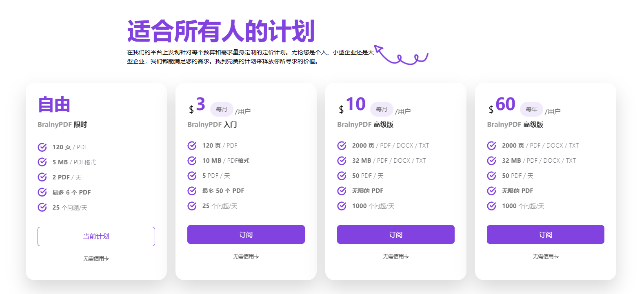Click the 每年 pill next to $60
This screenshot has width=644, height=294.
[531, 109]
